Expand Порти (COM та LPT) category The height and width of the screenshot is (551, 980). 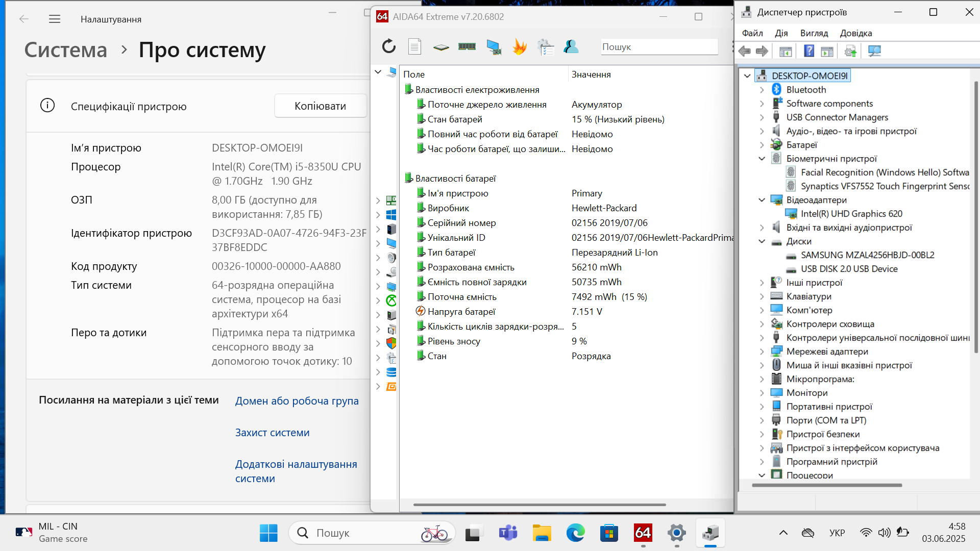pyautogui.click(x=762, y=420)
